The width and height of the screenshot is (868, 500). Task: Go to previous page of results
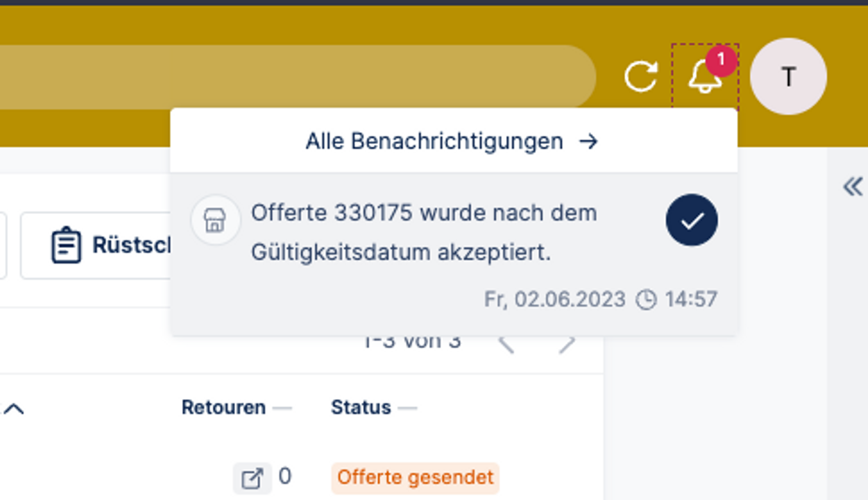[506, 344]
